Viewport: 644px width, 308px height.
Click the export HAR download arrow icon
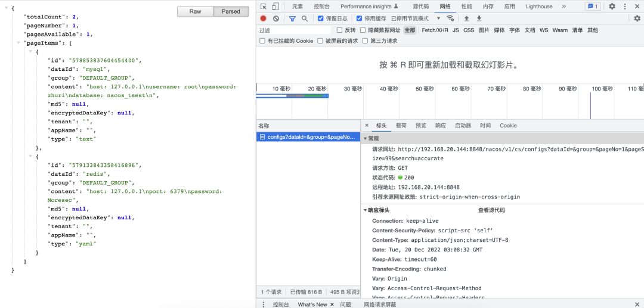(x=479, y=18)
